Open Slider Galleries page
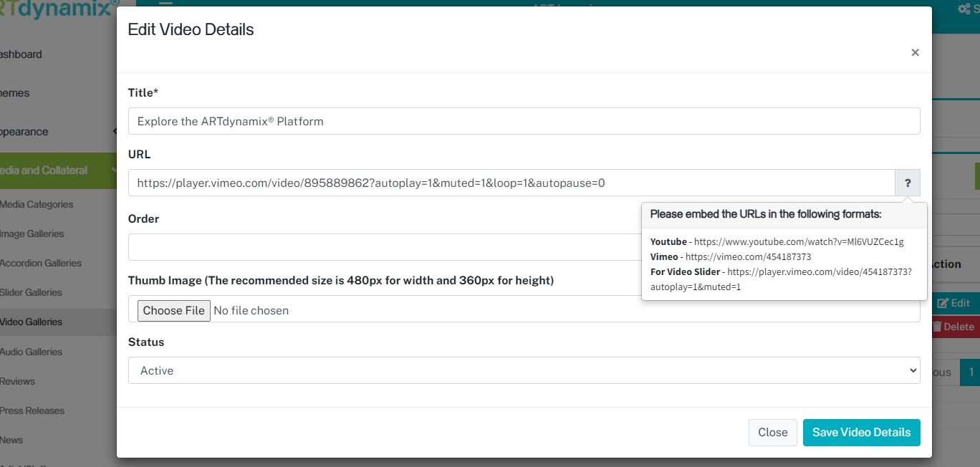The image size is (980, 467). pos(32,292)
